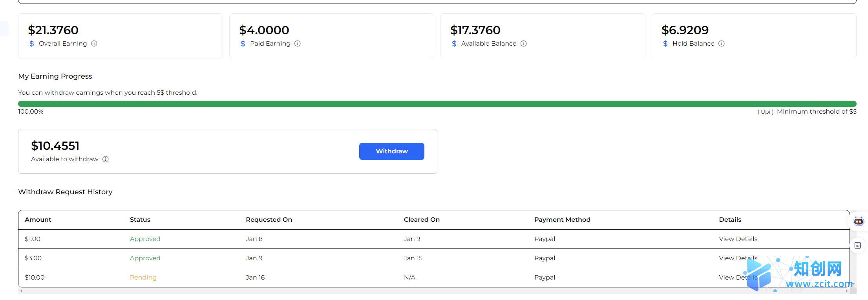View Details for the $10.00 pending withdrawal
Screen dimensions: 868x300
point(738,278)
